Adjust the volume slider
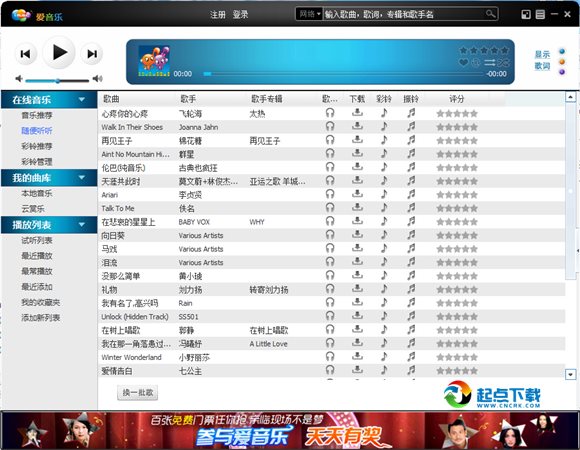This screenshot has height=450, width=580. pyautogui.click(x=57, y=80)
